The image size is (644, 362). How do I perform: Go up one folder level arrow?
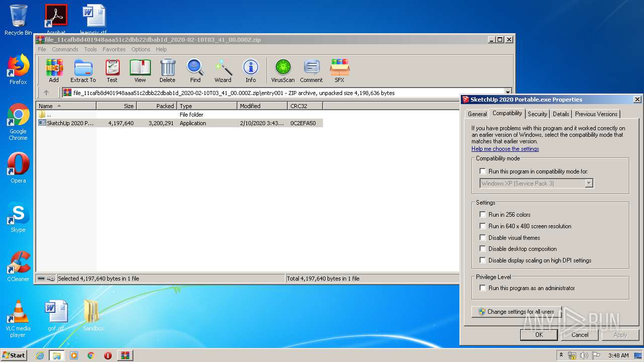[x=46, y=93]
